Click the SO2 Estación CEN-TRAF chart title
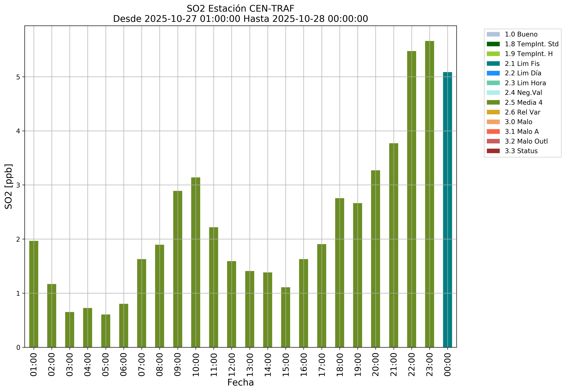 [x=240, y=9]
